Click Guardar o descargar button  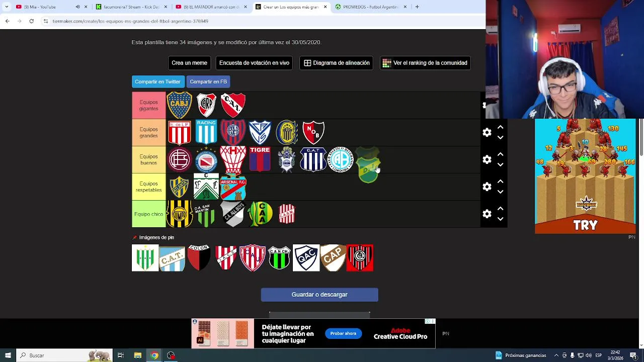319,295
